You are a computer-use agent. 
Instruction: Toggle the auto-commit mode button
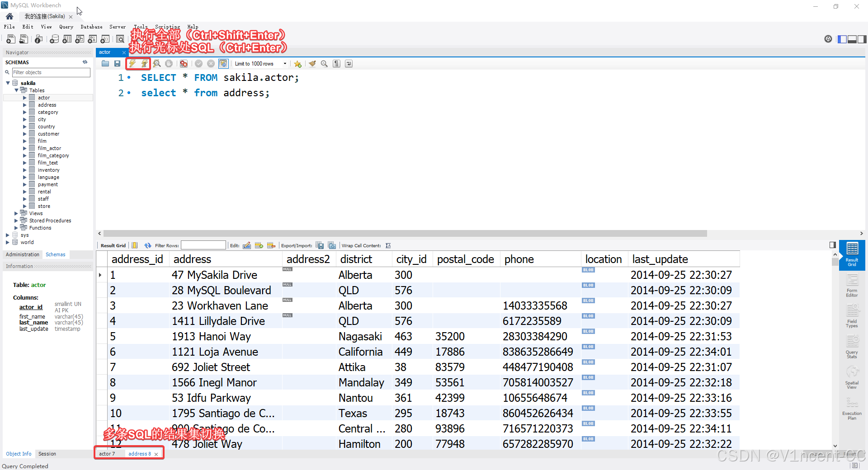pyautogui.click(x=223, y=64)
